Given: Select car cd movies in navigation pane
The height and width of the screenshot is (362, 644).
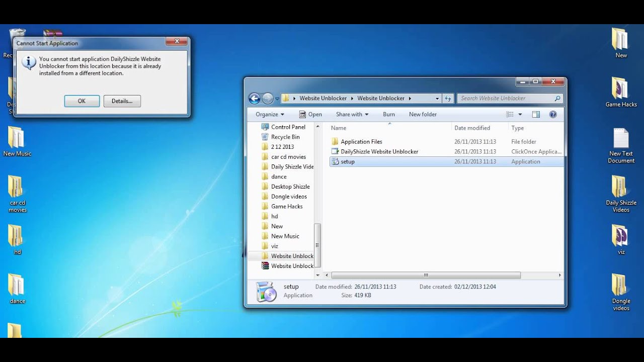Looking at the screenshot, I should [288, 157].
